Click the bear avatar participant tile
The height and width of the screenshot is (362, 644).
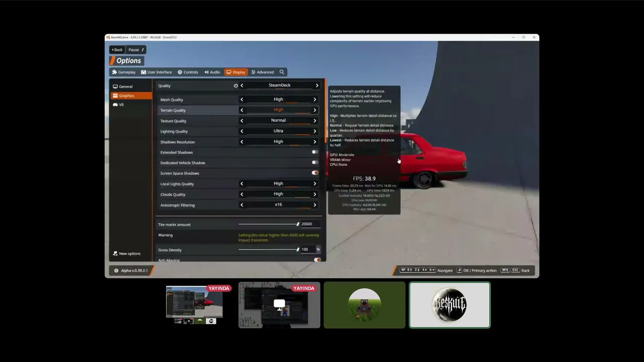pos(364,305)
